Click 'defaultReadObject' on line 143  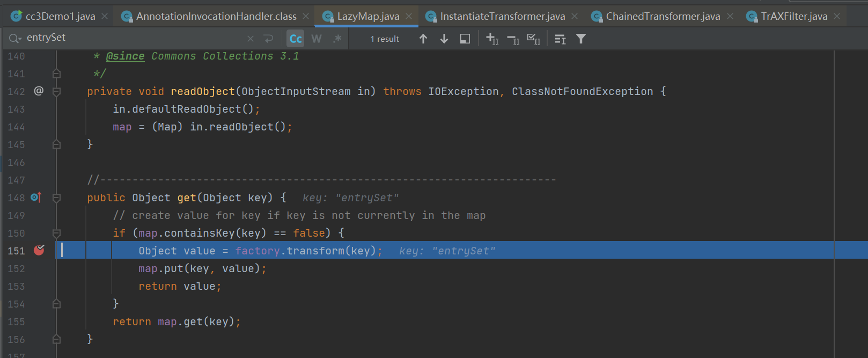point(187,109)
